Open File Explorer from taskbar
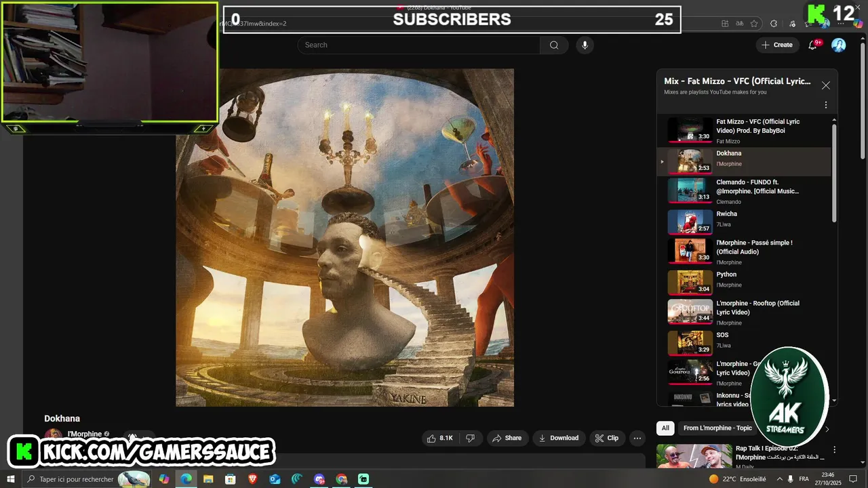868x488 pixels. [x=208, y=479]
